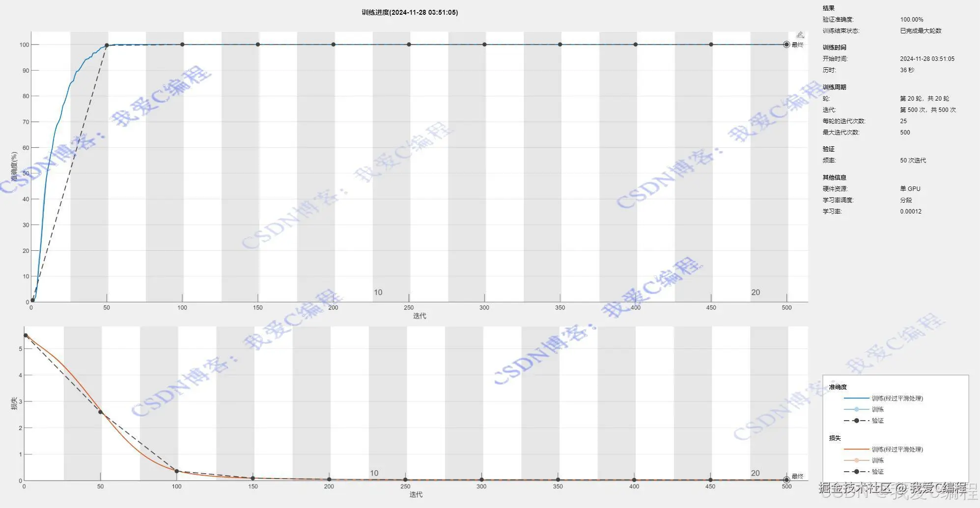Click elapsed time value 36 秒
980x508 pixels.
point(907,70)
